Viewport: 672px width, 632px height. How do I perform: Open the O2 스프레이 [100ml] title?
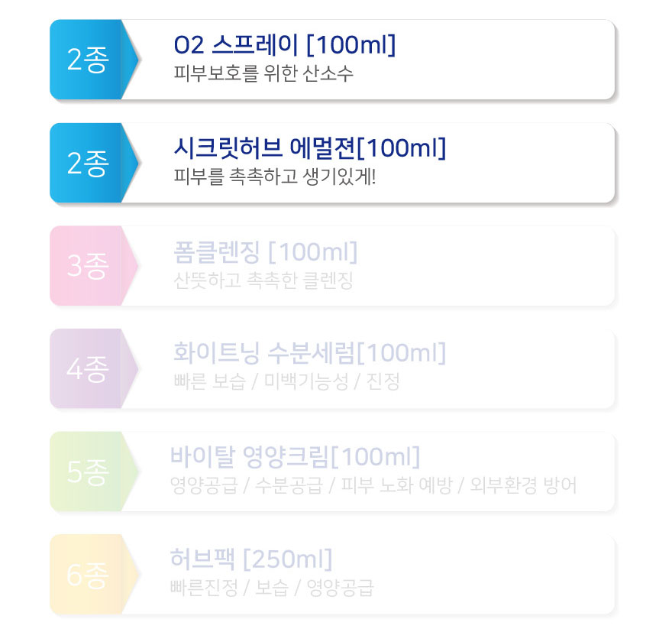(x=285, y=46)
